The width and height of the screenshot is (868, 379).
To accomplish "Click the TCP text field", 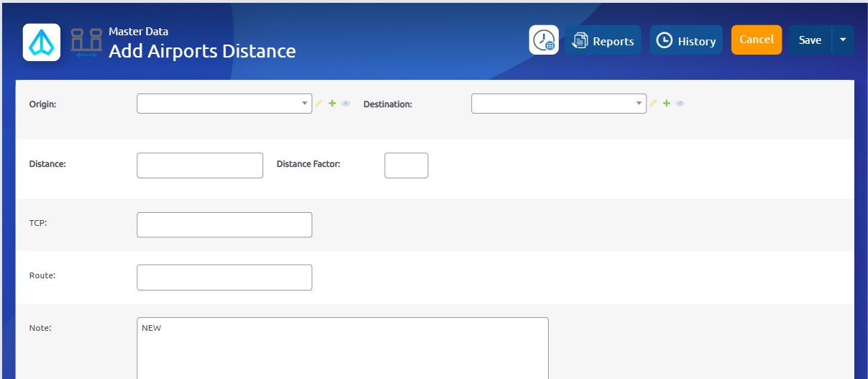I will click(x=224, y=224).
